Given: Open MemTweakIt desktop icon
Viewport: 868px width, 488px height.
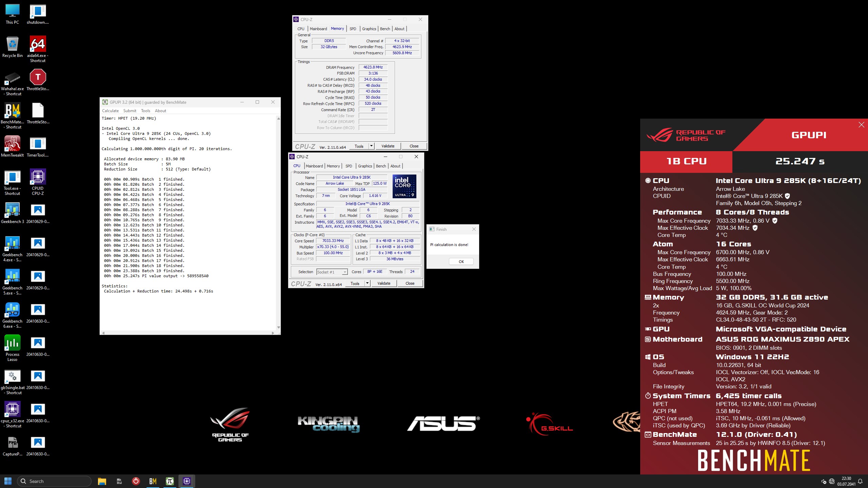Looking at the screenshot, I should 13,146.
